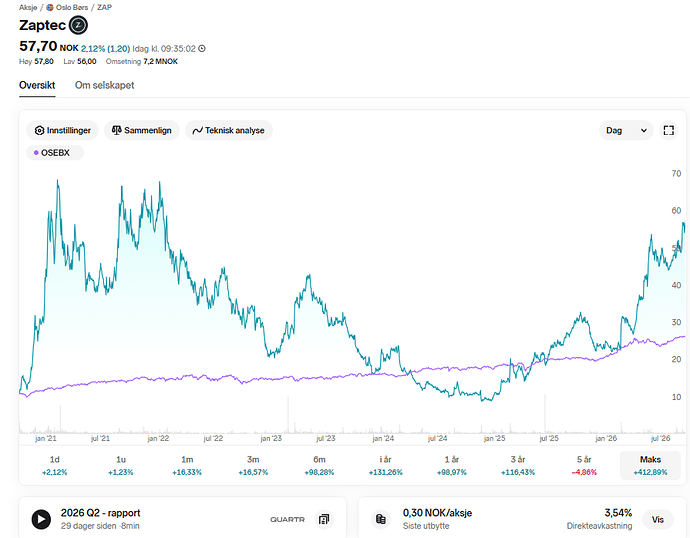Switch to the Oversikt tab
Viewport: 690px width, 538px height.
click(x=37, y=85)
